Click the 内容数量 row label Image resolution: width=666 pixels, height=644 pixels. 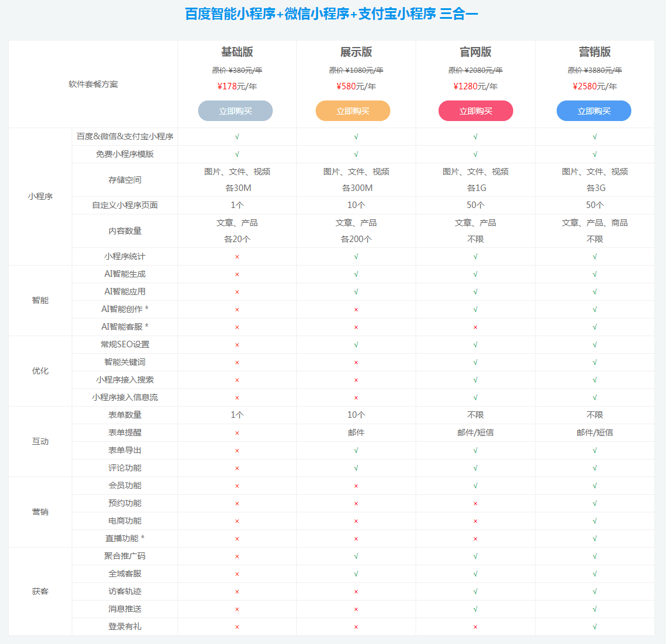[125, 231]
